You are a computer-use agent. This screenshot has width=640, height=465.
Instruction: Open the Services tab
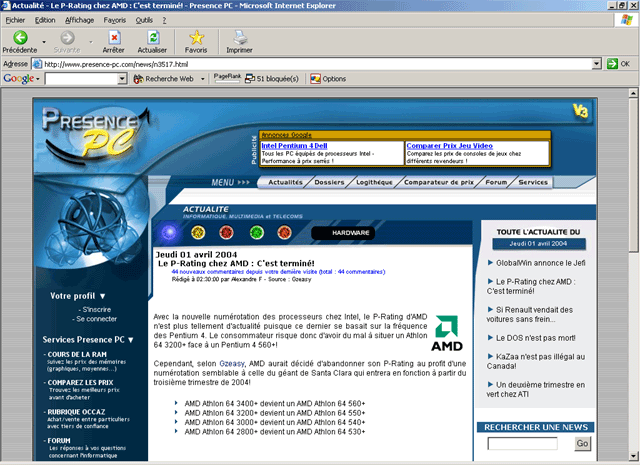tap(533, 182)
